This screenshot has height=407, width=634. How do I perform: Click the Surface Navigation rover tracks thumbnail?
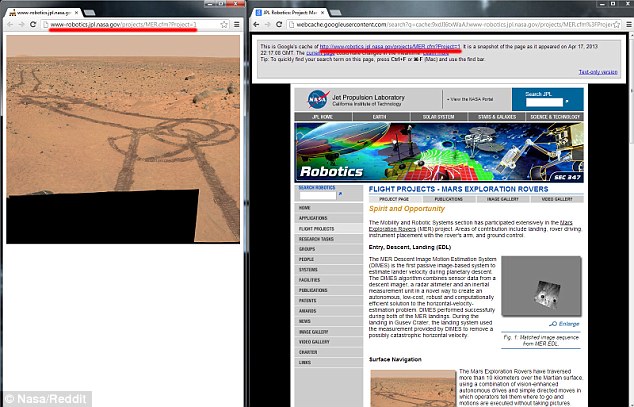[412, 388]
